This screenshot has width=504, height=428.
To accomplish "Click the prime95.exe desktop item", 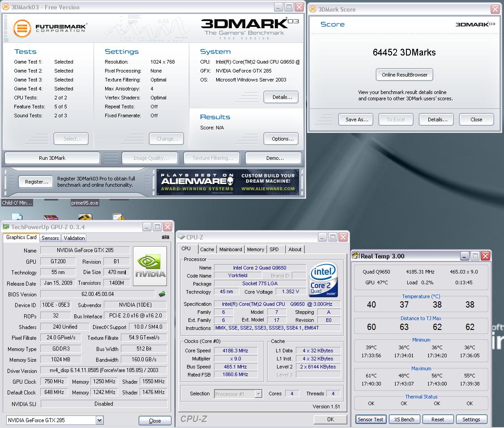I will pyautogui.click(x=85, y=203).
